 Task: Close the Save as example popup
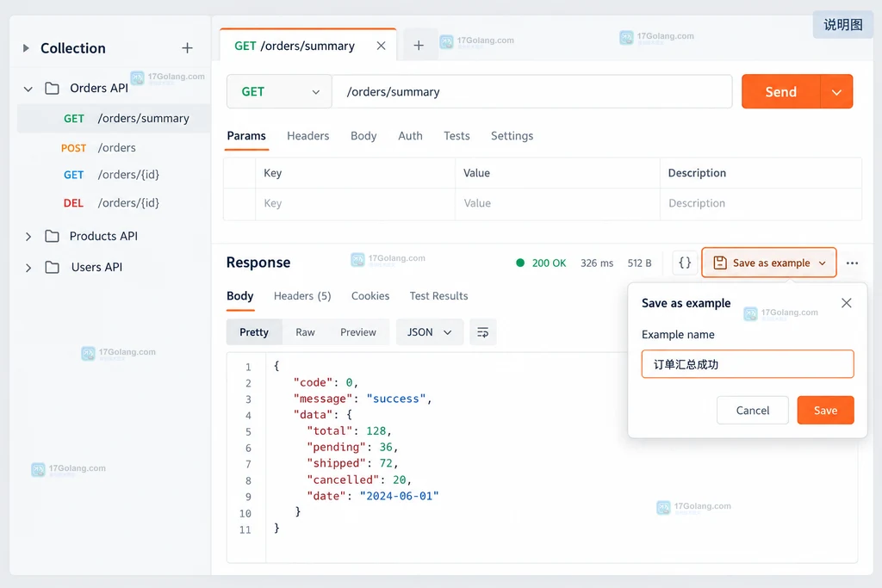[x=847, y=303]
